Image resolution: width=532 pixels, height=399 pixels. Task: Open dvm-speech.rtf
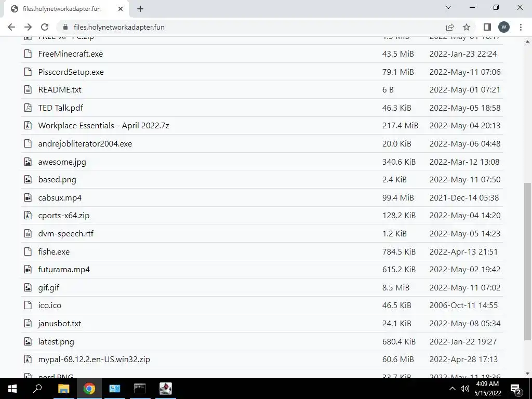click(x=66, y=233)
